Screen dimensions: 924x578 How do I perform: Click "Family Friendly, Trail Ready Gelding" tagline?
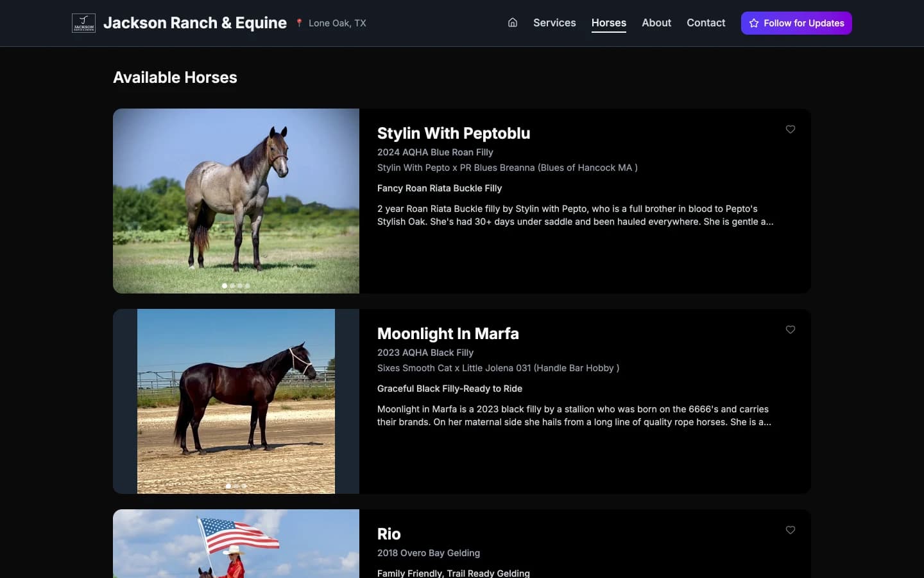[x=454, y=573]
